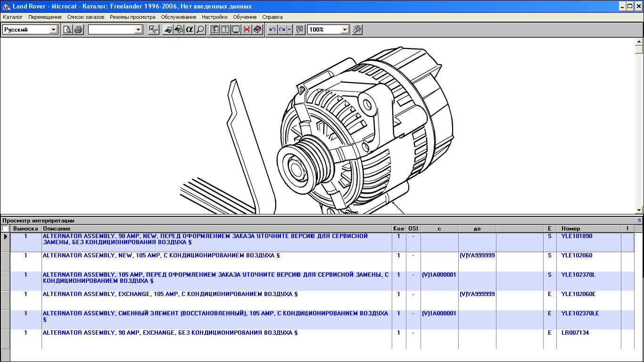Screen dimensions: 644x362
Task: Click the до column header
Action: (x=477, y=229)
